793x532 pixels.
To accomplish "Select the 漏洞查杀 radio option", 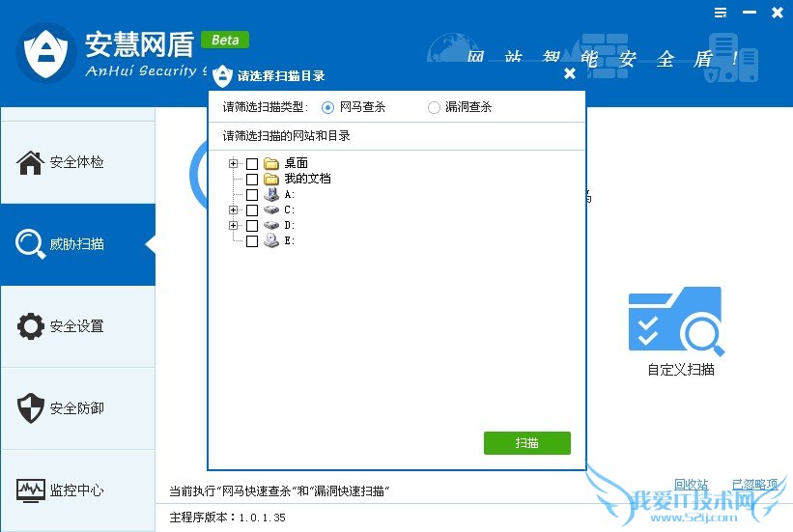I will (434, 107).
